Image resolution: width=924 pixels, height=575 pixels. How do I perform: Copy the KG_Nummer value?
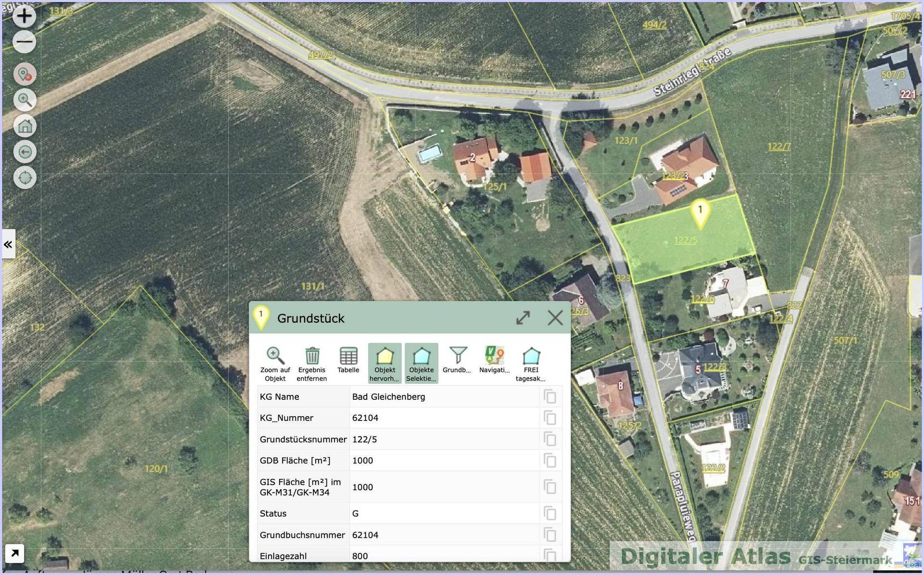pyautogui.click(x=550, y=418)
